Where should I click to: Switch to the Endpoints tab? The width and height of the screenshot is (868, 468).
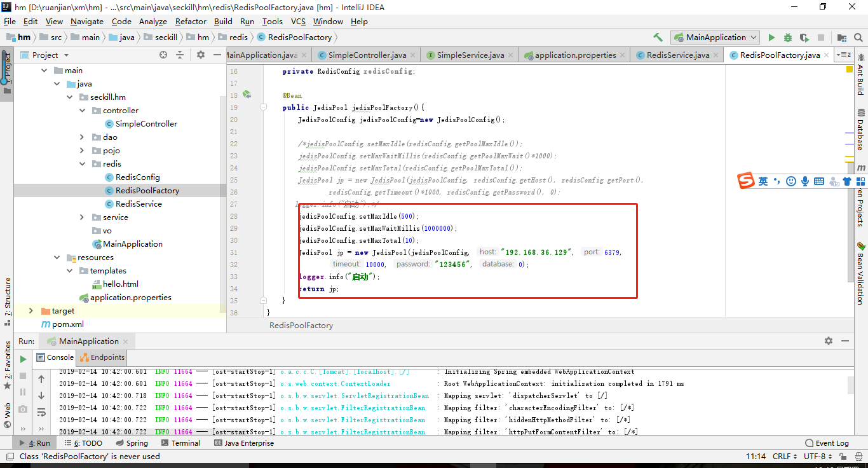point(102,357)
